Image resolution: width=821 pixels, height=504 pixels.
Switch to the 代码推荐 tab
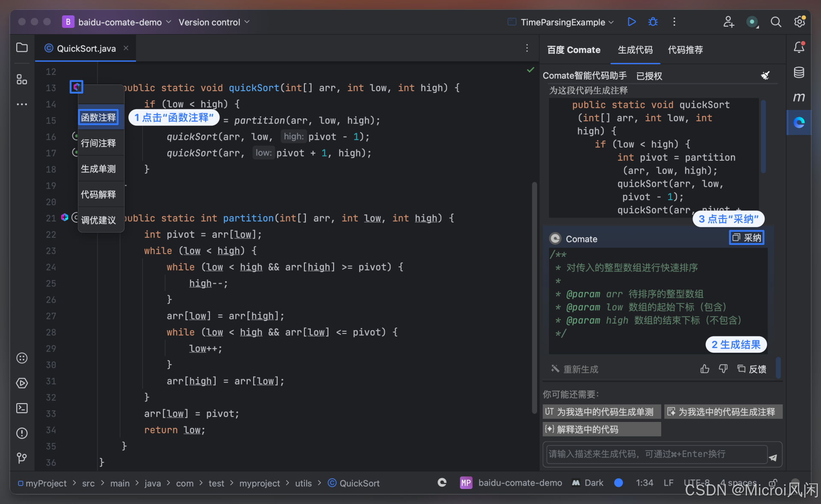pos(685,50)
